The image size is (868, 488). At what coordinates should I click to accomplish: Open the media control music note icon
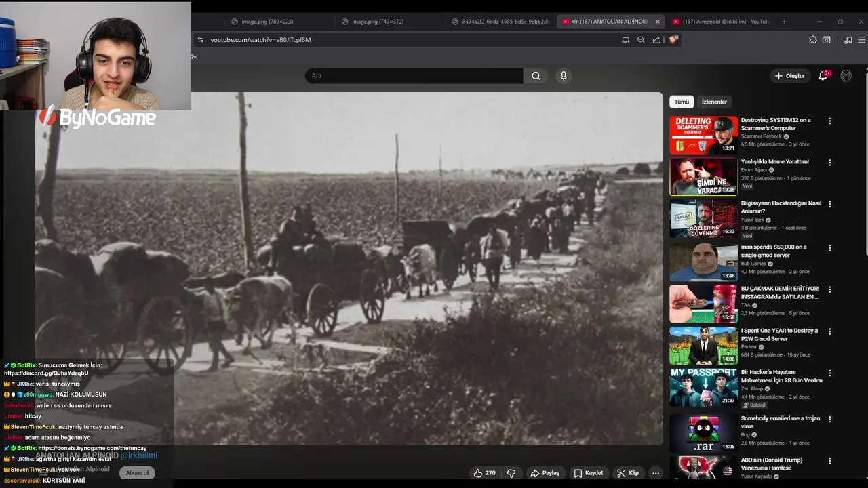[848, 40]
